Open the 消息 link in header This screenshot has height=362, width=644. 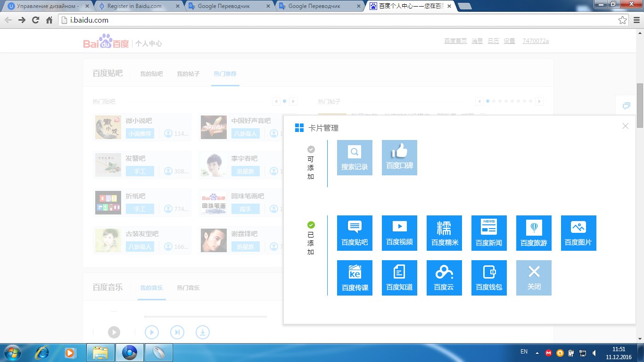pos(477,41)
